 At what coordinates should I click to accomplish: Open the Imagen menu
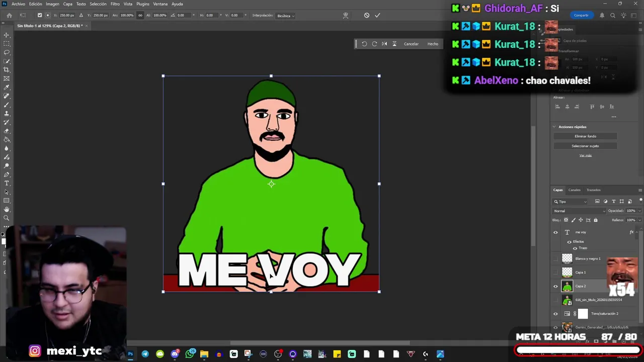pyautogui.click(x=52, y=4)
